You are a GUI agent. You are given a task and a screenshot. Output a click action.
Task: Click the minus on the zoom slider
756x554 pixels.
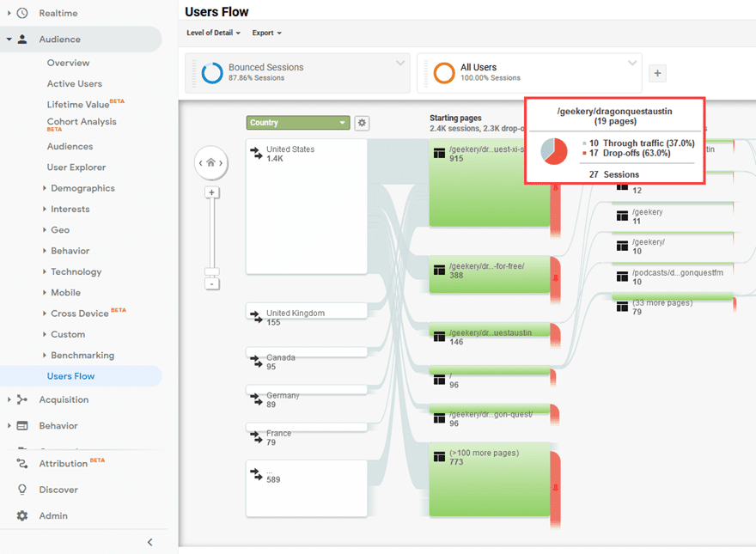point(212,283)
